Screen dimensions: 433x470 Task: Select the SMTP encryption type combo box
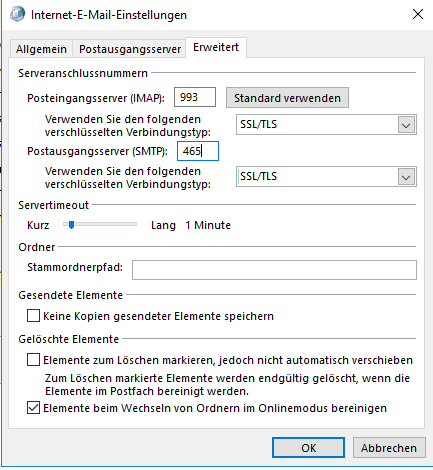click(326, 177)
